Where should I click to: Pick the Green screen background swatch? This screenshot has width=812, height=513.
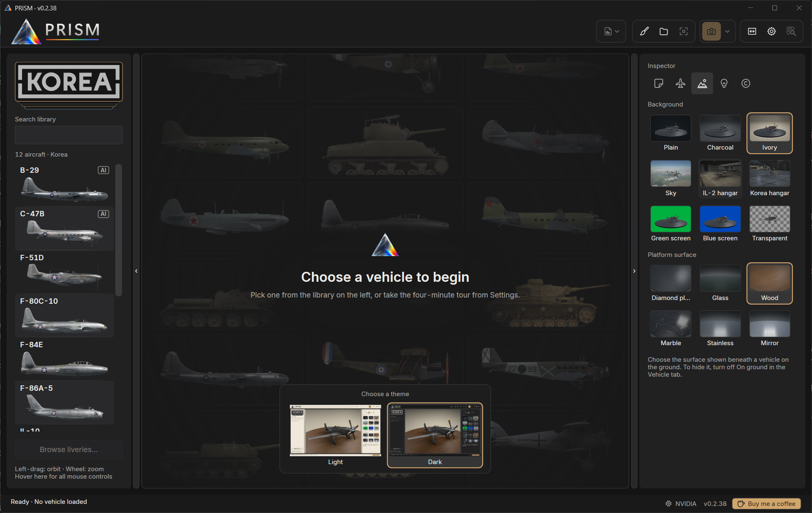[671, 224]
